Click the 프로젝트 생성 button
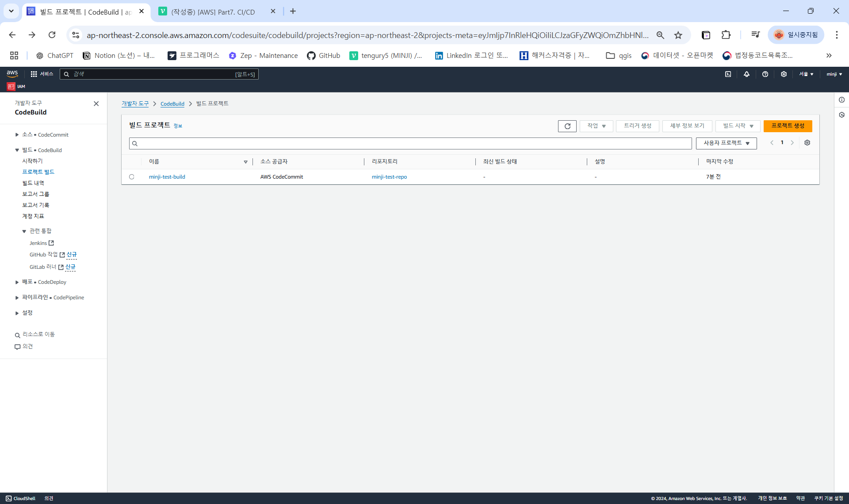Screen dimensions: 849x504 pos(788,126)
